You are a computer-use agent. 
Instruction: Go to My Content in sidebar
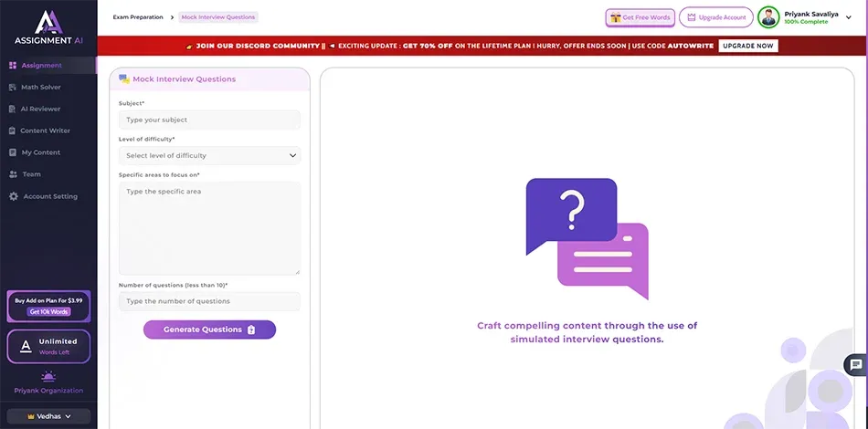[x=40, y=152]
